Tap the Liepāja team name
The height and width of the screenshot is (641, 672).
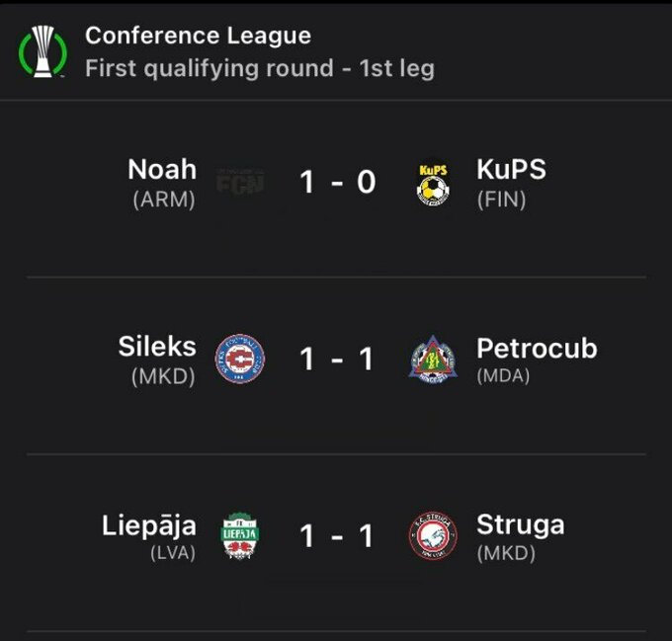click(x=149, y=524)
